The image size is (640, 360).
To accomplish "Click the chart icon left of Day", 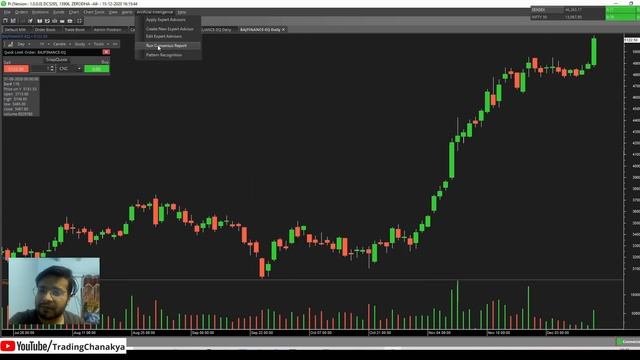I will [11, 44].
